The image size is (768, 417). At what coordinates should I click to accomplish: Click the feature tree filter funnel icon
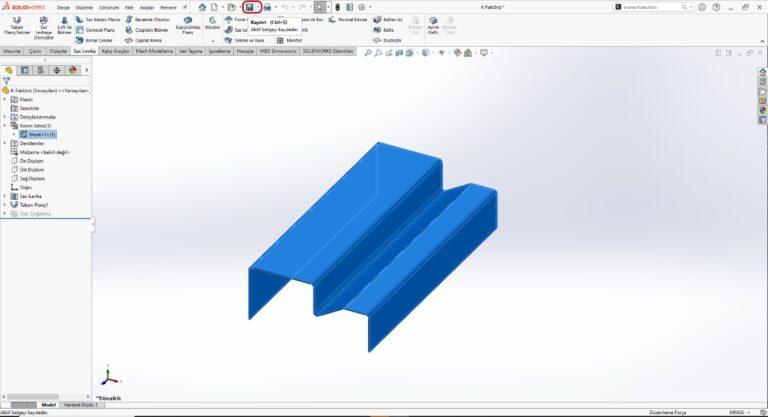click(7, 81)
